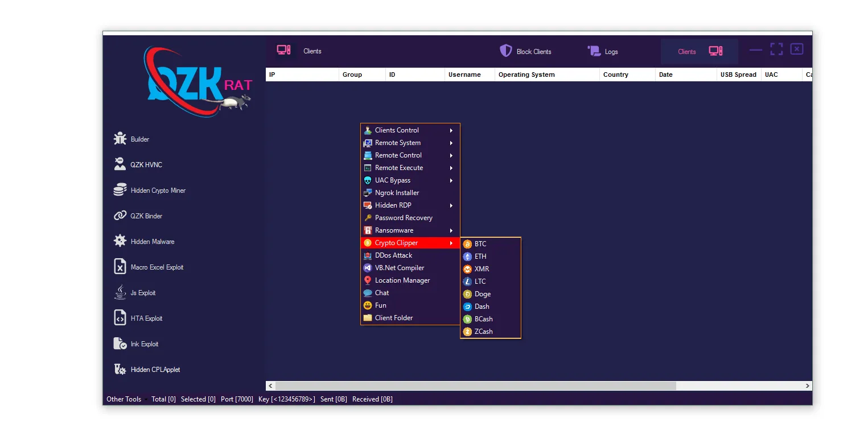Screen dimensions: 868x447
Task: Select the HTA Exploit code file icon
Action: (x=120, y=318)
